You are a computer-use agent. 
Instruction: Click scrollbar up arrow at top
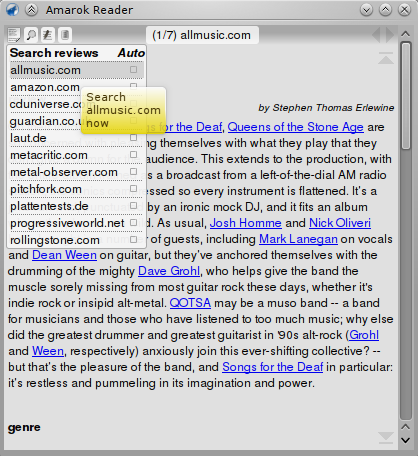pos(405,33)
